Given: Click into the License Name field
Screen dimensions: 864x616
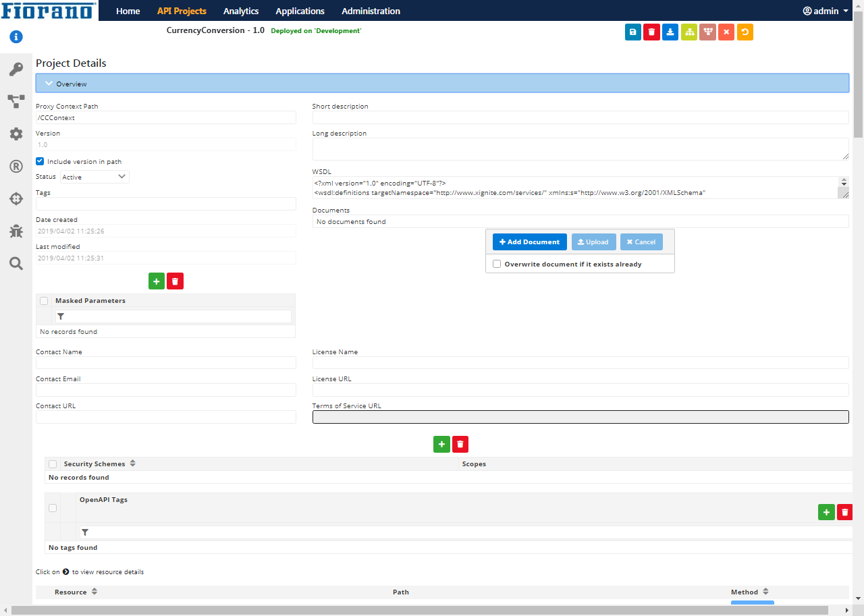Looking at the screenshot, I should click(580, 363).
